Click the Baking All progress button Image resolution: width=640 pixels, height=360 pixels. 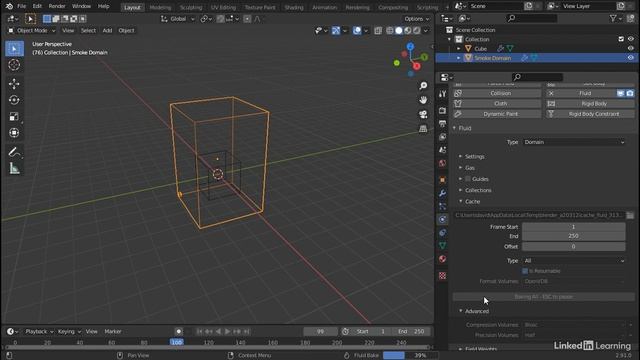[543, 297]
